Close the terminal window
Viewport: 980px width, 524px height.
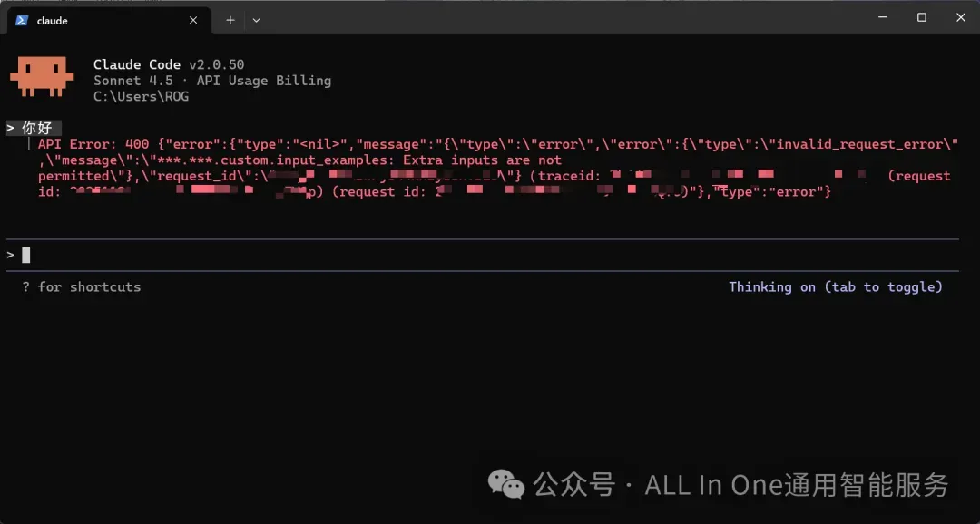960,17
